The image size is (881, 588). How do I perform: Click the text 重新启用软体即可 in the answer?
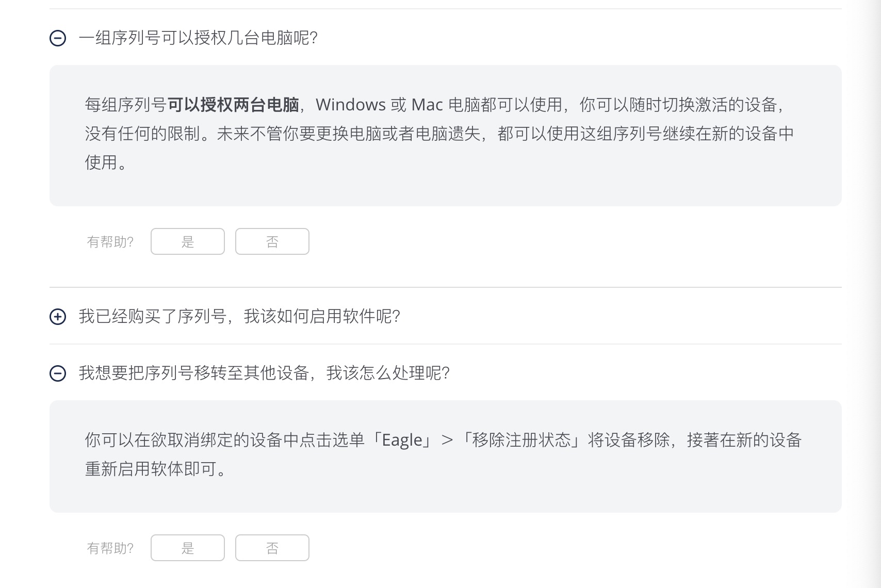tap(151, 469)
